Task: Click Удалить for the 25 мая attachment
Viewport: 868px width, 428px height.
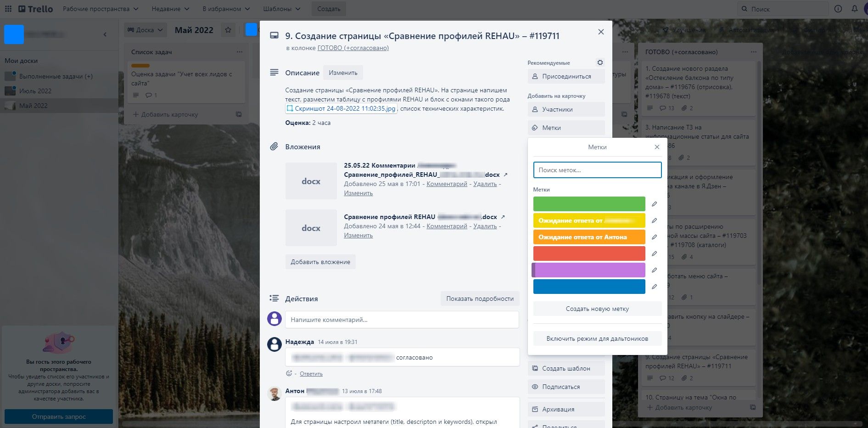Action: click(x=485, y=184)
